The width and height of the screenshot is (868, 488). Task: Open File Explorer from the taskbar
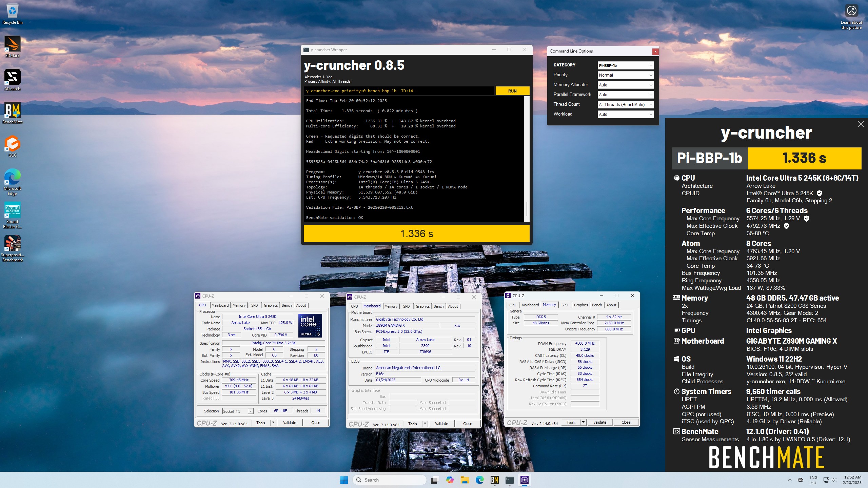point(465,480)
